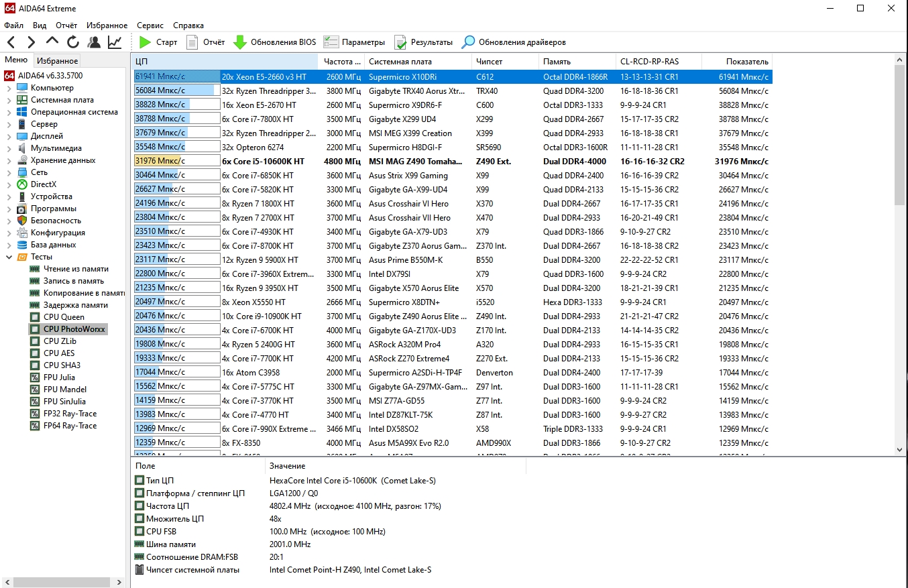Expand the Хранение данных tree node
The width and height of the screenshot is (908, 588).
pyautogui.click(x=9, y=160)
